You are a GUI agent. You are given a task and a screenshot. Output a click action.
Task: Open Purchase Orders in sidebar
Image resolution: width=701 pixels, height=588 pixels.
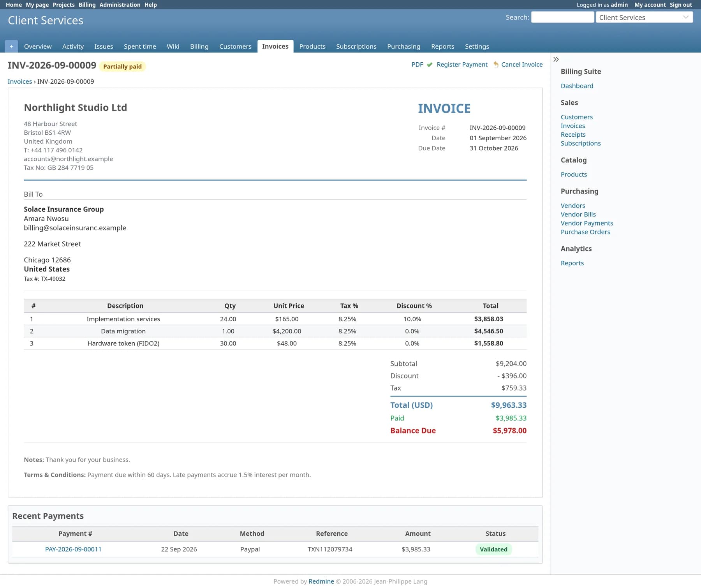(585, 232)
